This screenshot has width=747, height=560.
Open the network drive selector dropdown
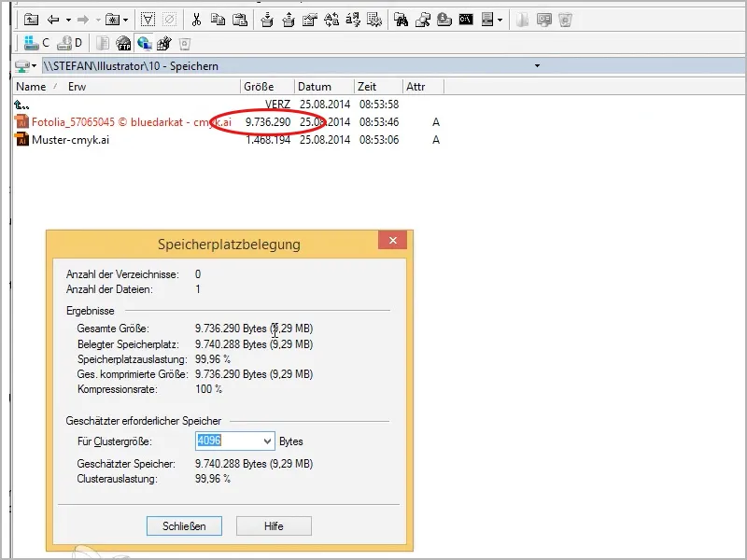(26, 65)
